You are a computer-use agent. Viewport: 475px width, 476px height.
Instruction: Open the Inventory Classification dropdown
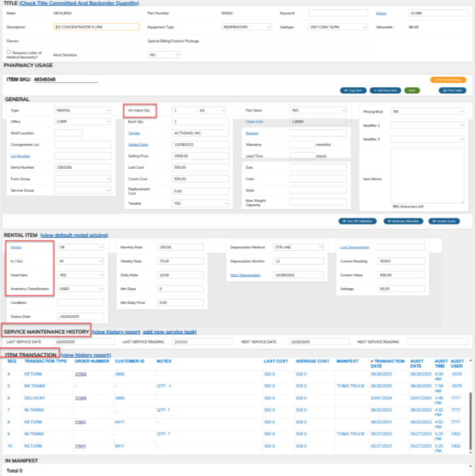point(81,289)
